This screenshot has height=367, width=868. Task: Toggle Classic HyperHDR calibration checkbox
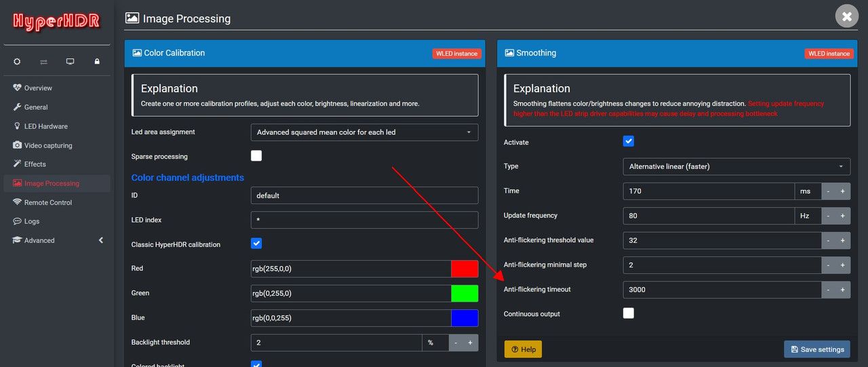coord(256,244)
